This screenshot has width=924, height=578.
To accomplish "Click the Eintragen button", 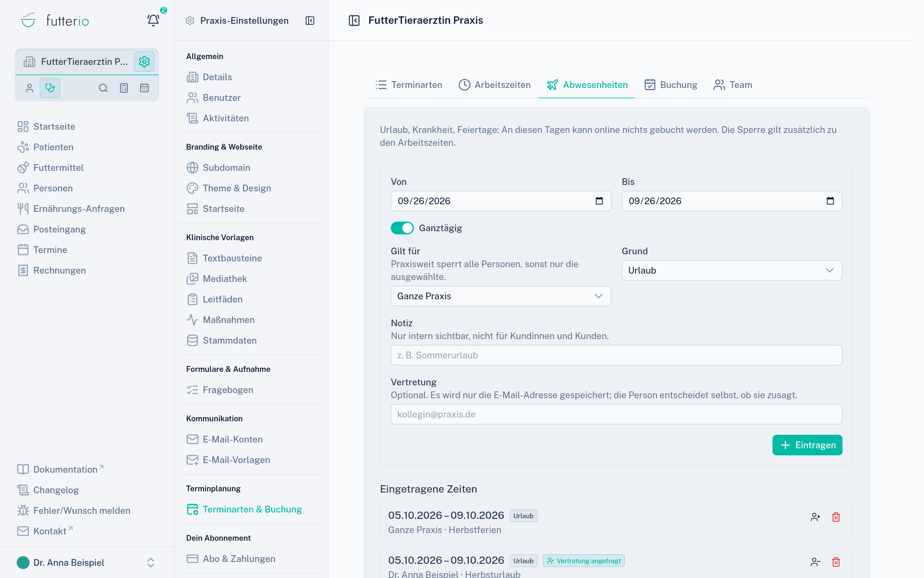I will point(807,445).
